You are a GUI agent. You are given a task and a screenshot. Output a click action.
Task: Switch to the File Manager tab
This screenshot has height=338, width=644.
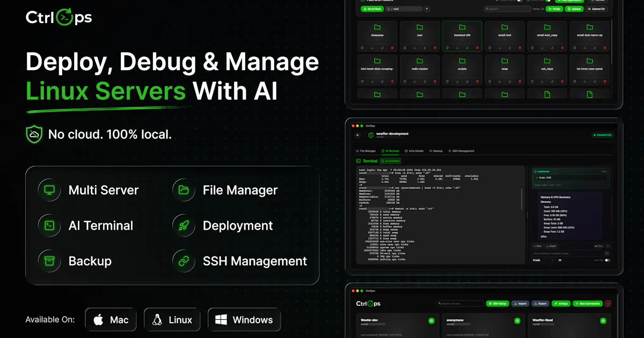coord(366,151)
